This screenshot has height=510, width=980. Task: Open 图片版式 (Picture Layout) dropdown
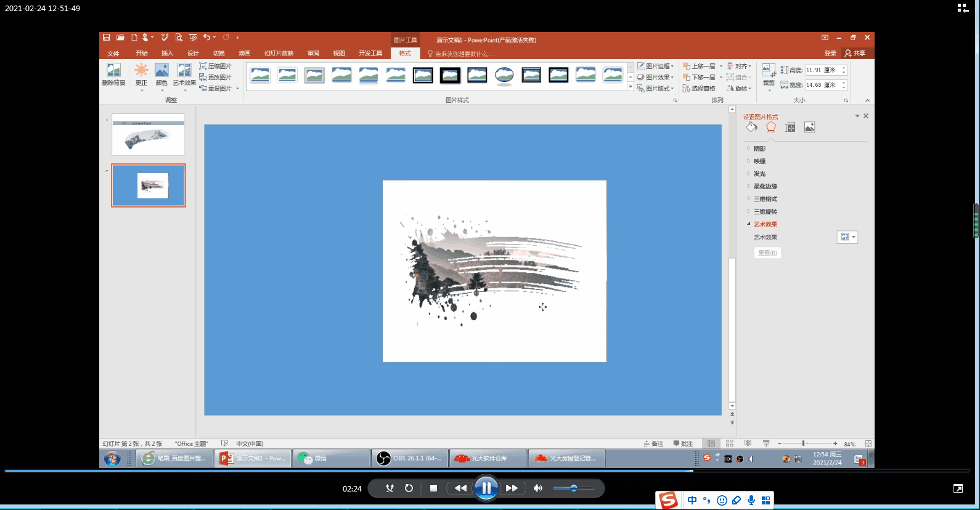[655, 88]
